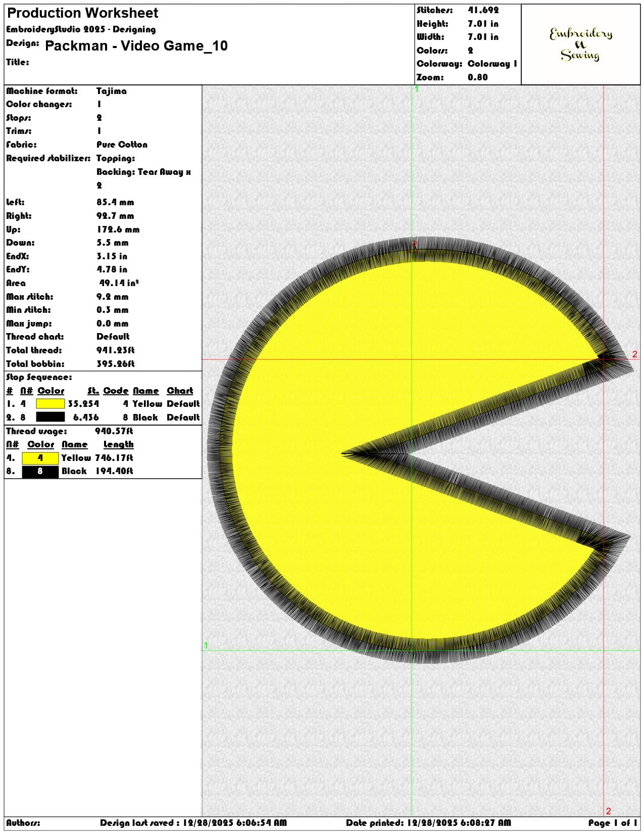Click the Production Worksheet heading
The height and width of the screenshot is (834, 644).
coord(82,13)
